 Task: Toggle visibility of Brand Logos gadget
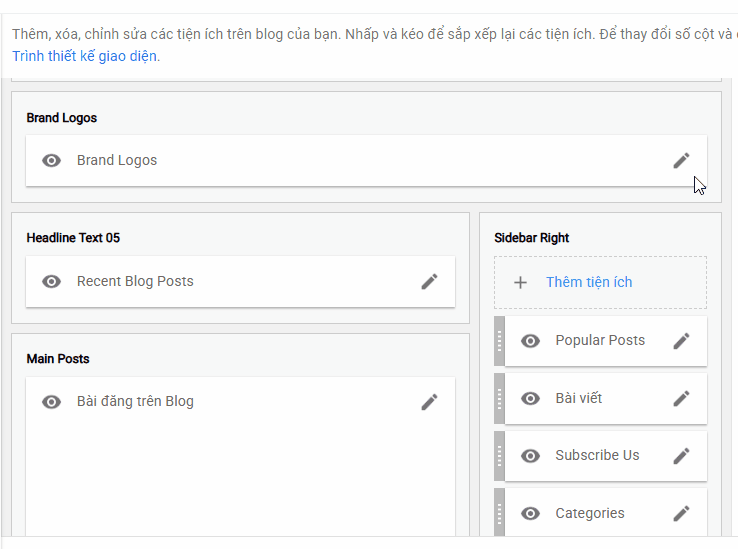tap(51, 161)
